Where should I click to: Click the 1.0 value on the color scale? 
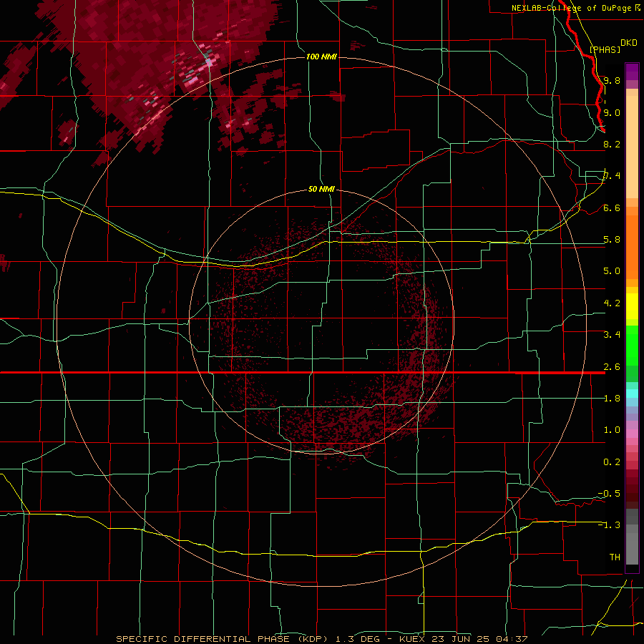point(612,430)
